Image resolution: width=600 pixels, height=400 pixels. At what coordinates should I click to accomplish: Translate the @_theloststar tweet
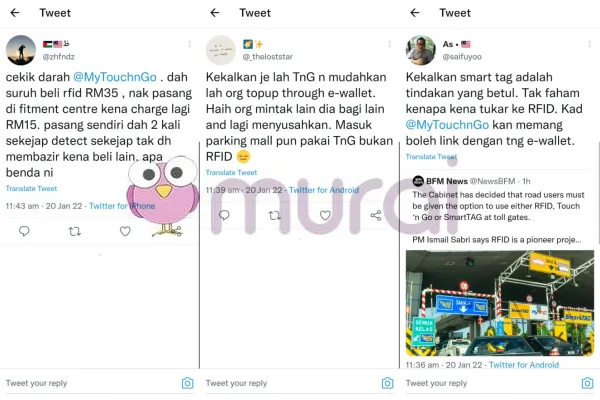231,173
